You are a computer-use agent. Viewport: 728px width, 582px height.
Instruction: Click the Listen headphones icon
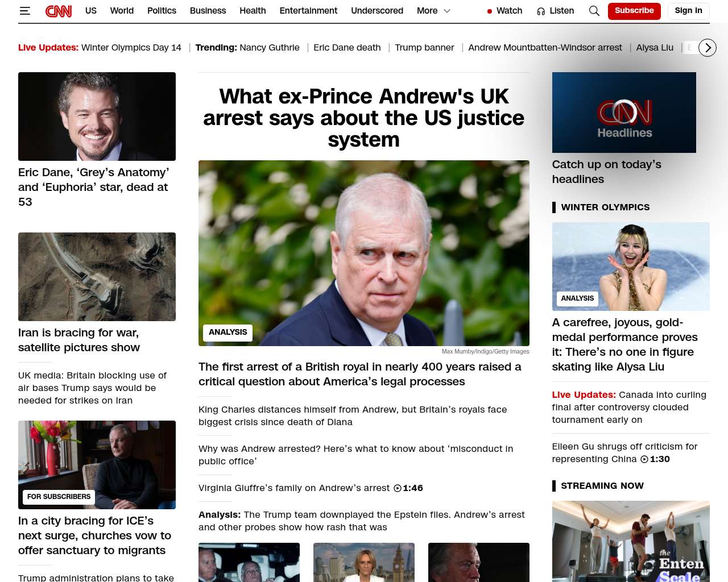click(541, 11)
